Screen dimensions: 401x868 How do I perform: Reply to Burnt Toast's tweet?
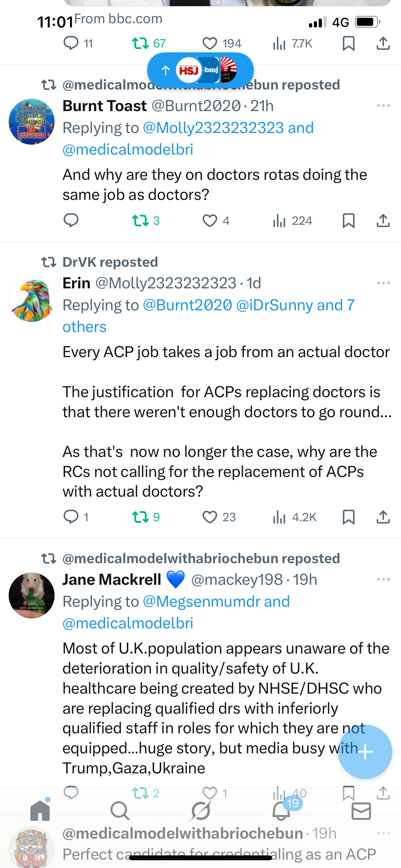tap(71, 221)
